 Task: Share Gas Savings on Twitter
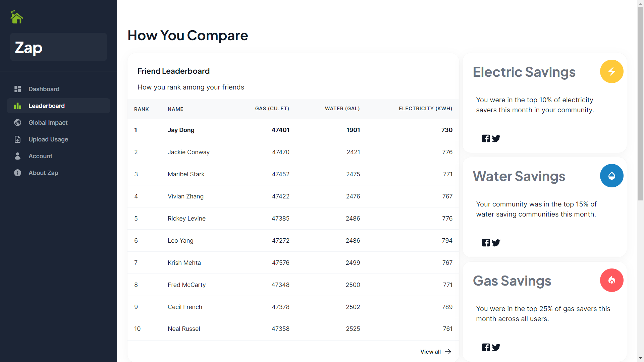pos(496,347)
